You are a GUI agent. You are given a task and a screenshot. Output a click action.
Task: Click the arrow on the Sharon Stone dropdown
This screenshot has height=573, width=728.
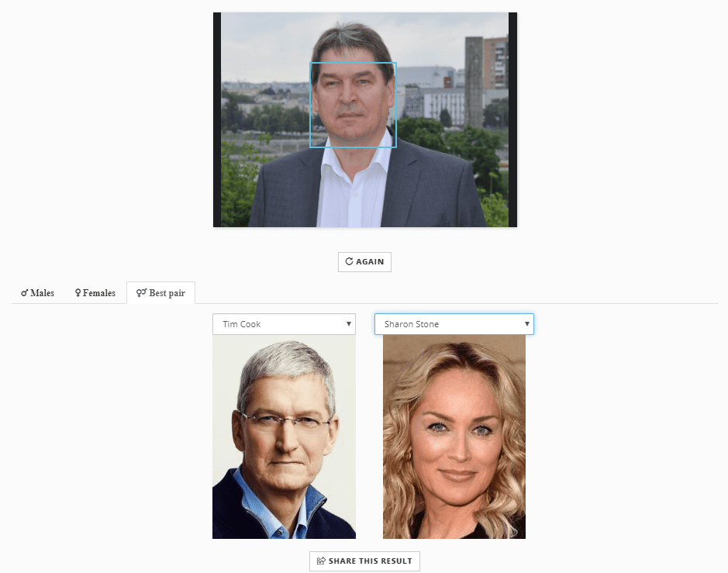pos(527,324)
